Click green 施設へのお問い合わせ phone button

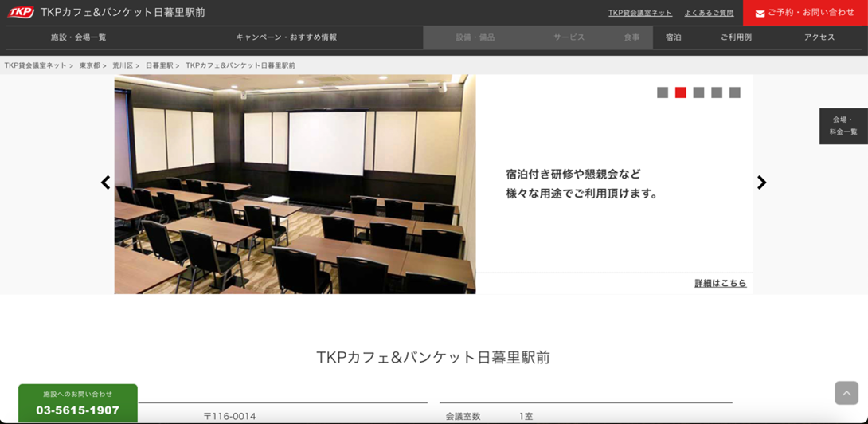click(78, 403)
